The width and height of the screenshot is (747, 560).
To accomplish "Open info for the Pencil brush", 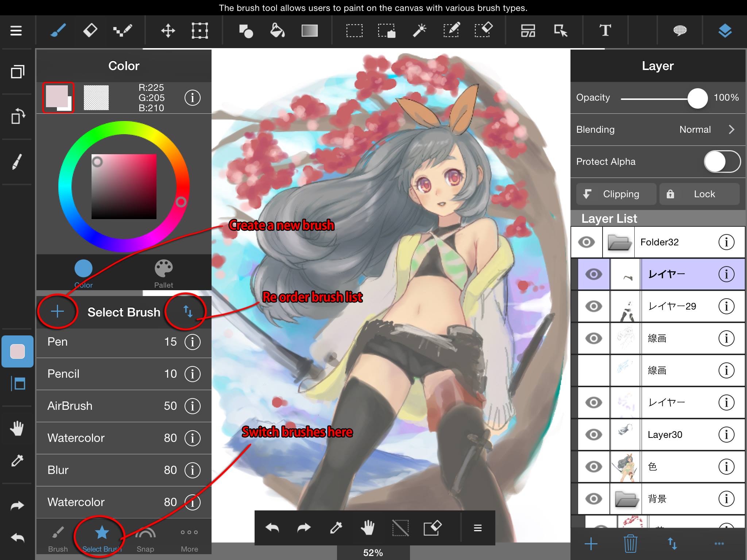I will (x=193, y=374).
